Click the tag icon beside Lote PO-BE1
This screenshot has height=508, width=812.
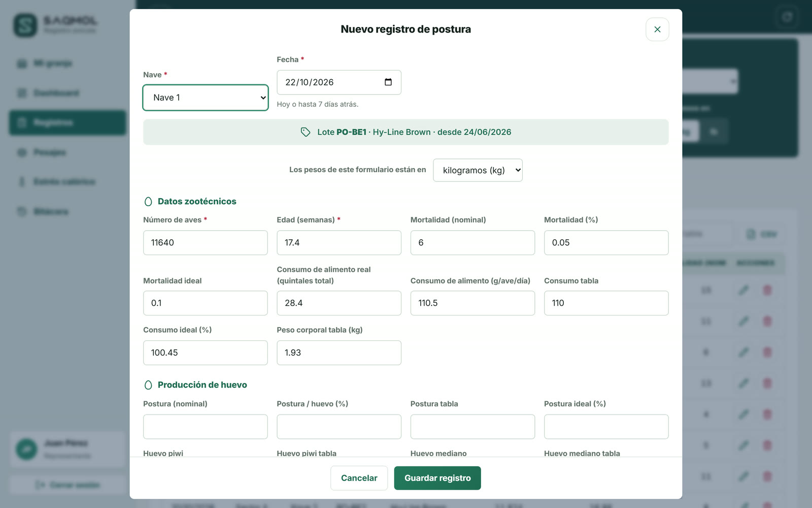[x=306, y=132]
